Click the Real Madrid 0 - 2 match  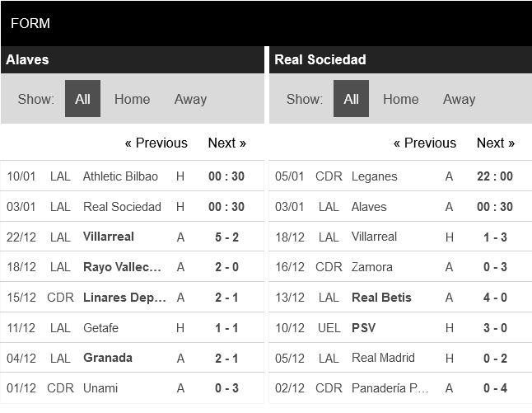pos(383,358)
